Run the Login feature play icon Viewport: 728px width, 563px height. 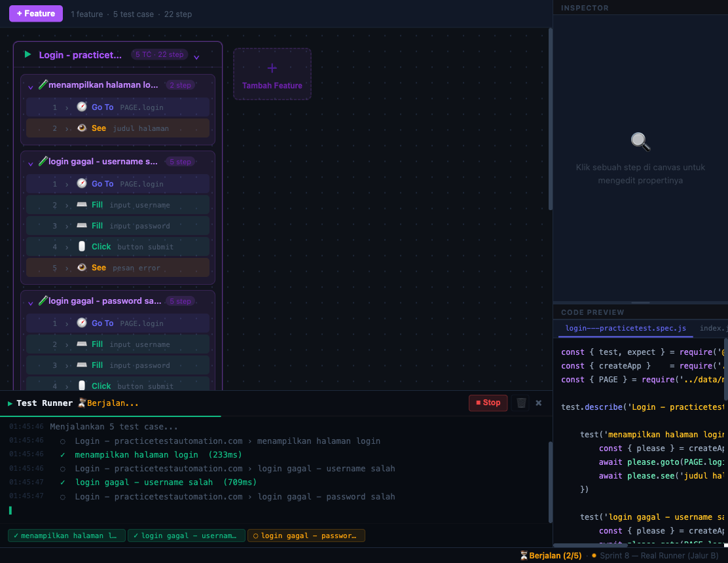coord(28,54)
